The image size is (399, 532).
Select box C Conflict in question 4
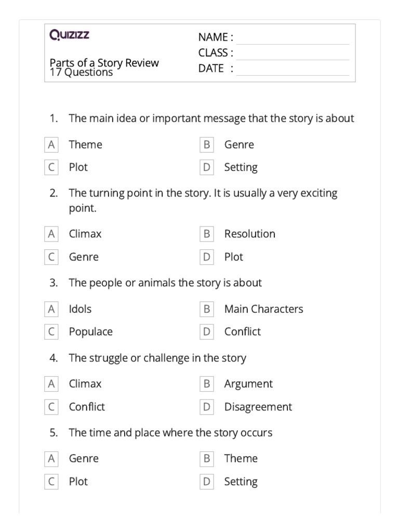(x=51, y=407)
